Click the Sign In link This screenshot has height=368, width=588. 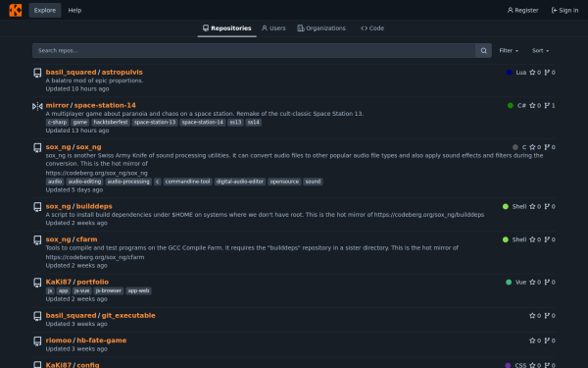point(564,10)
